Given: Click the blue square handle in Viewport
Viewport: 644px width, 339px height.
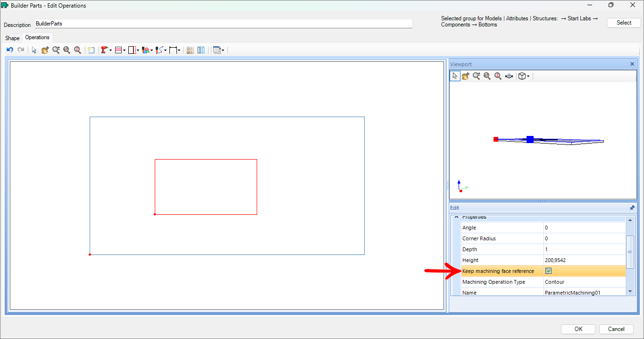Looking at the screenshot, I should coord(530,139).
